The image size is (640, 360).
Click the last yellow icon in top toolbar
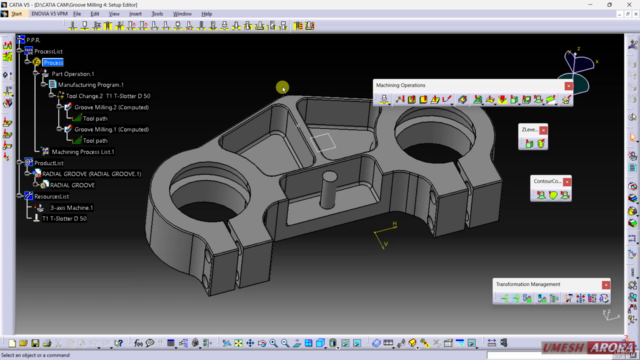tap(310, 26)
